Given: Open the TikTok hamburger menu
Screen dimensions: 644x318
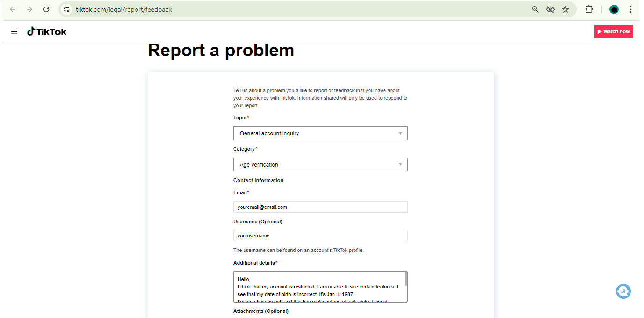Looking at the screenshot, I should [14, 32].
